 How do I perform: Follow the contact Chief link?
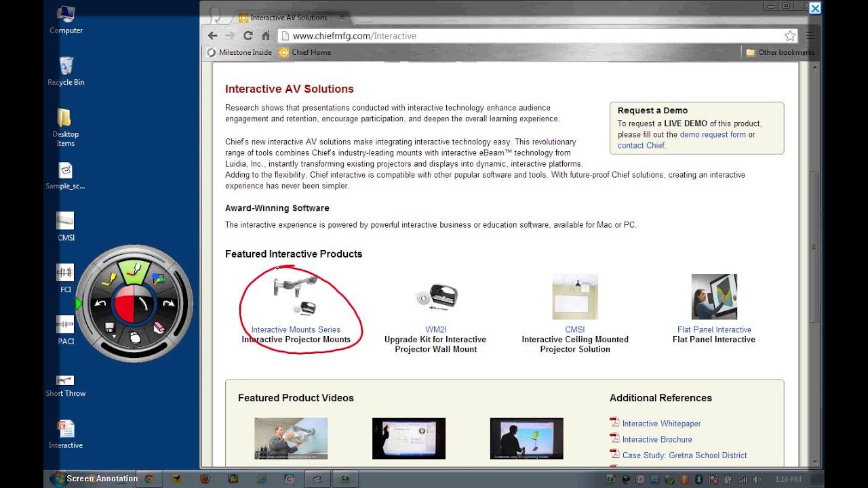pos(641,146)
